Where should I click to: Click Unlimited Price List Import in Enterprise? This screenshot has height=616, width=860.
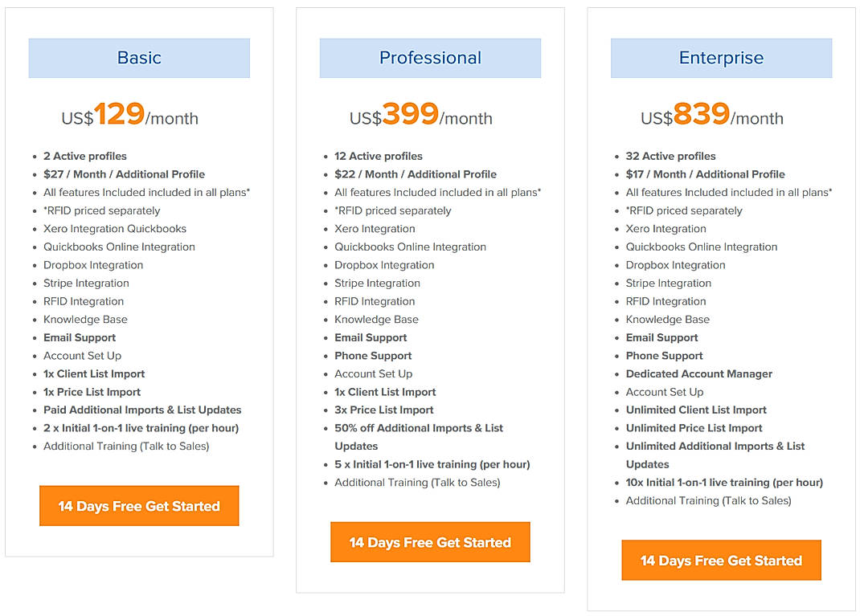(x=694, y=428)
